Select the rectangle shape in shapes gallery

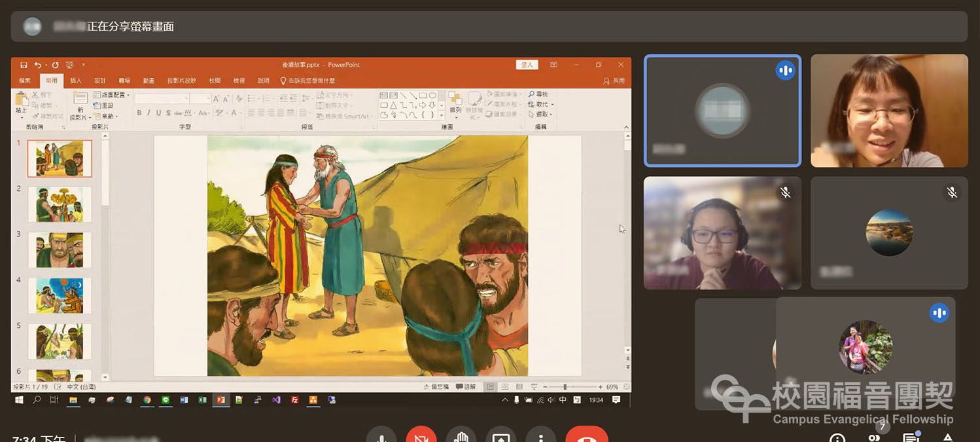(423, 95)
